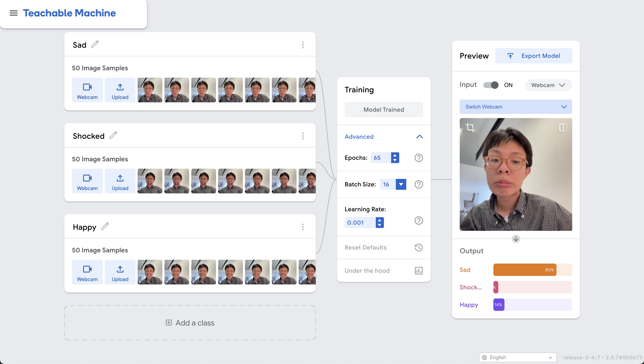This screenshot has height=364, width=644.
Task: Open the hamburger main menu
Action: point(13,13)
